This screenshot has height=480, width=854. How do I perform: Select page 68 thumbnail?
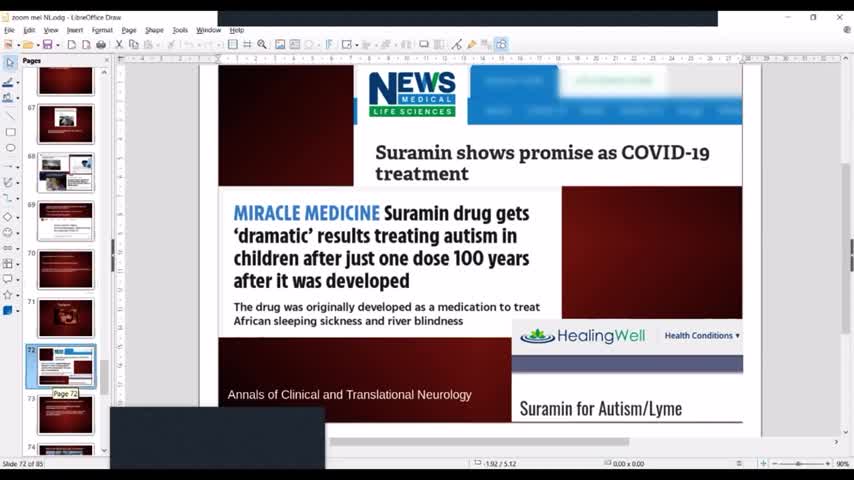point(65,173)
